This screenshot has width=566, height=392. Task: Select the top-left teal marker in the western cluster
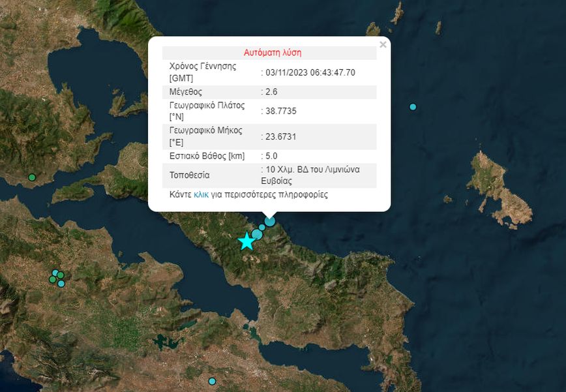pyautogui.click(x=55, y=273)
